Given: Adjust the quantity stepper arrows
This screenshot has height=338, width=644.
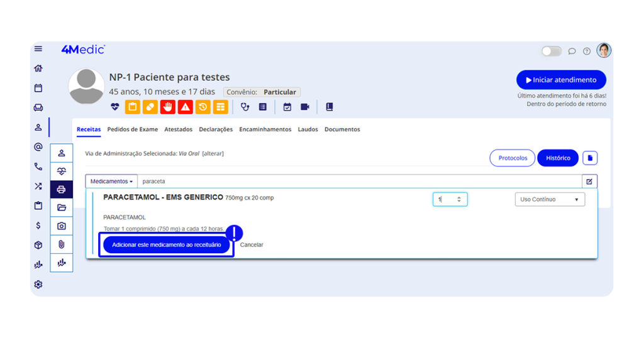Looking at the screenshot, I should (458, 199).
